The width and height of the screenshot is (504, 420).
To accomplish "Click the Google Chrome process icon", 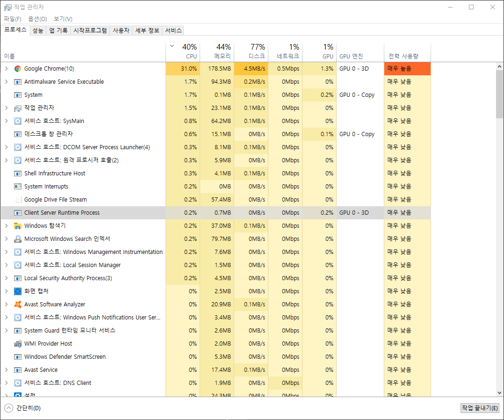I will (17, 68).
